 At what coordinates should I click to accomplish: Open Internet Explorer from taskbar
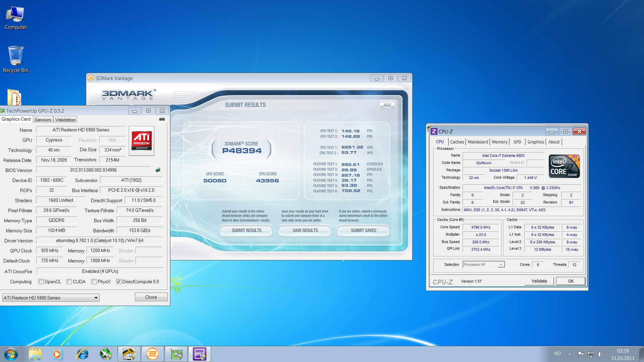coord(82,354)
